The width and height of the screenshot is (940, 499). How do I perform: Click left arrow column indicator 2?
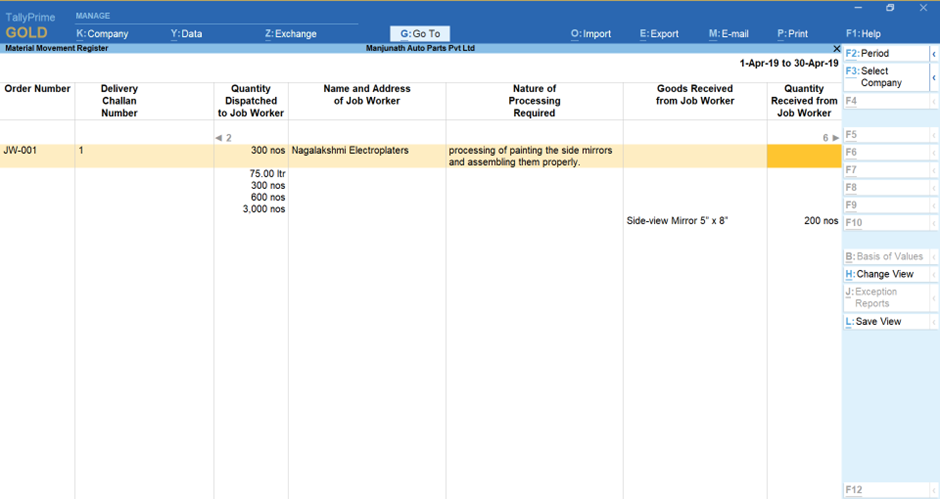click(223, 138)
